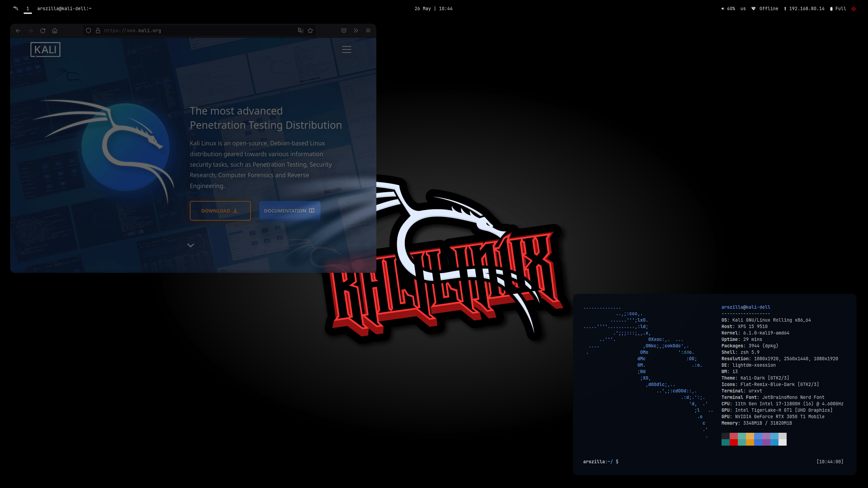Viewport: 868px width, 488px height.
Task: Click the battery Full indicator
Action: tap(837, 8)
